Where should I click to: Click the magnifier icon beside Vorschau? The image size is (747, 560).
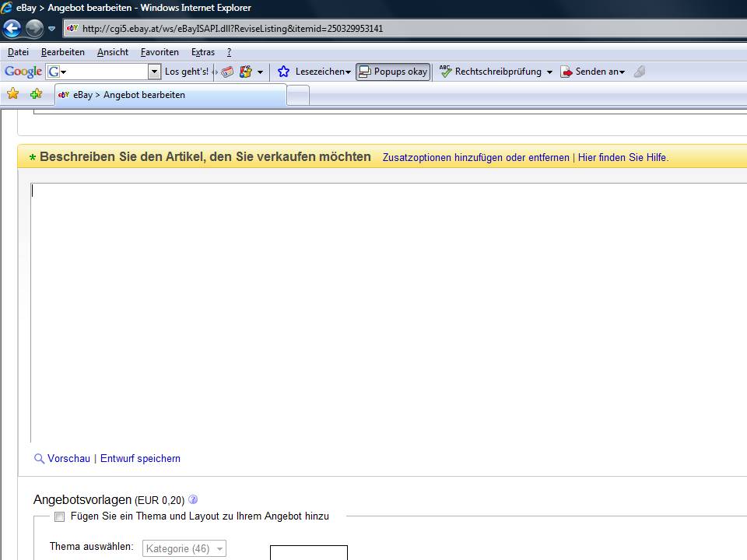pyautogui.click(x=39, y=459)
